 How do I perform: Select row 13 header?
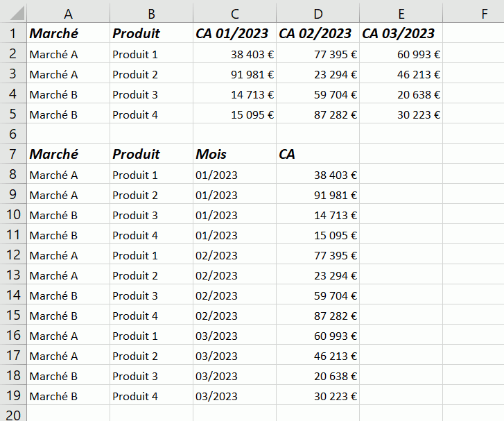(x=13, y=275)
